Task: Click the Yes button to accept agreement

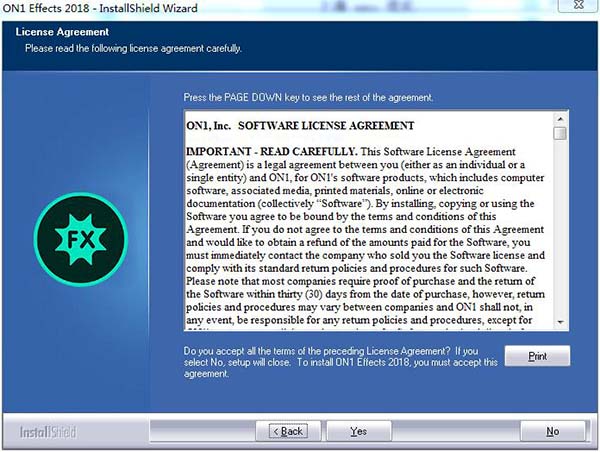Action: pos(359,431)
